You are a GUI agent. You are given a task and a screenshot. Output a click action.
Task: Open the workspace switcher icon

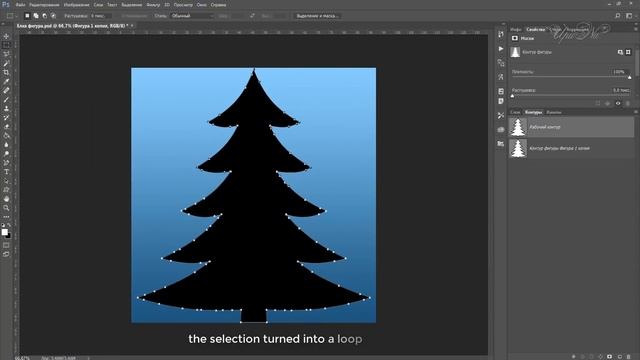(629, 16)
